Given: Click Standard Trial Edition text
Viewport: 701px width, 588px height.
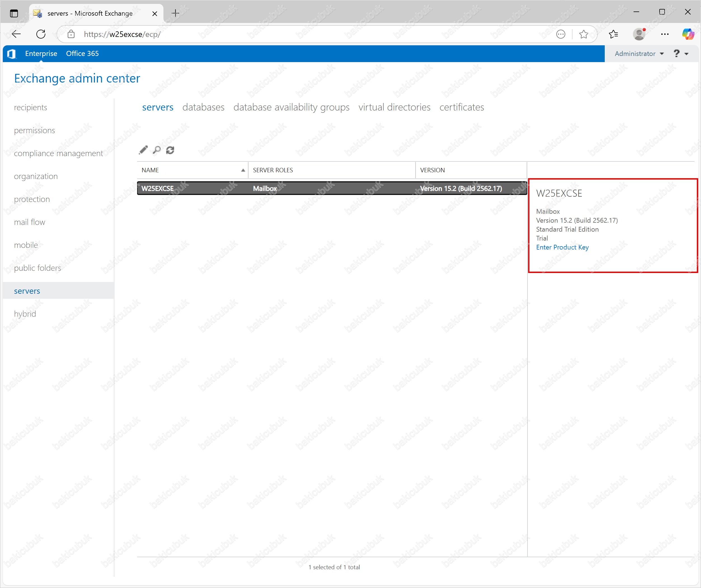Looking at the screenshot, I should (568, 229).
